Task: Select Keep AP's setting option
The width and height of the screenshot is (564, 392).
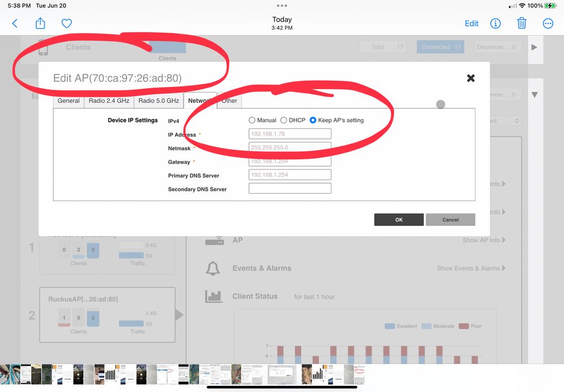Action: 313,120
